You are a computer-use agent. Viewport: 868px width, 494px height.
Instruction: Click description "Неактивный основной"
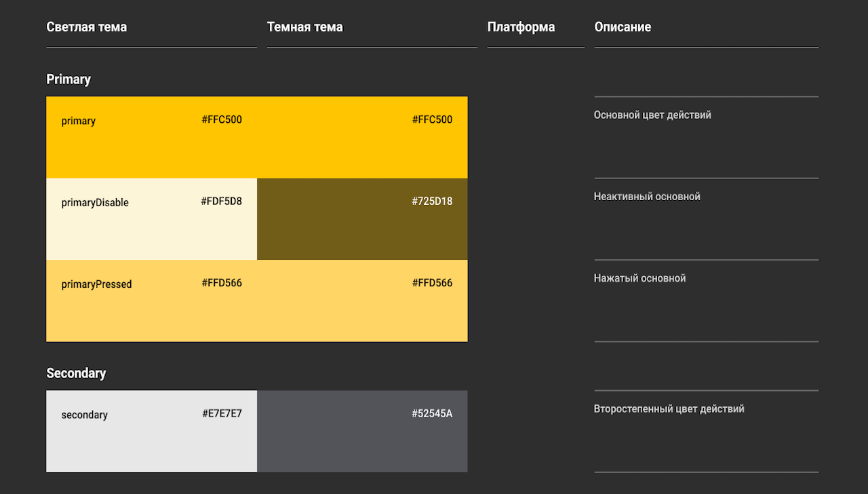click(648, 197)
